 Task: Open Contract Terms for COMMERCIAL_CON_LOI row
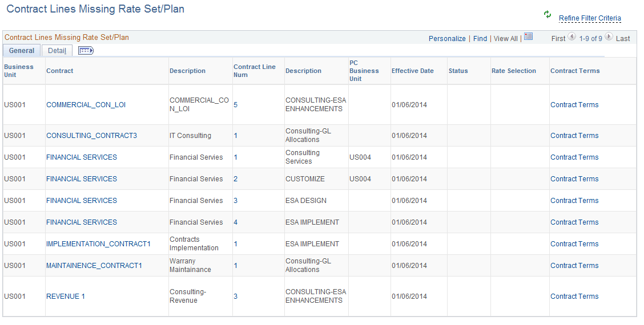(574, 105)
